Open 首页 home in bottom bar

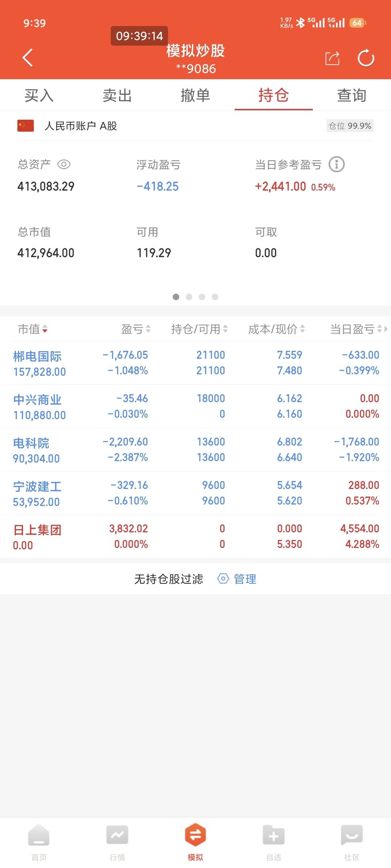[x=39, y=842]
